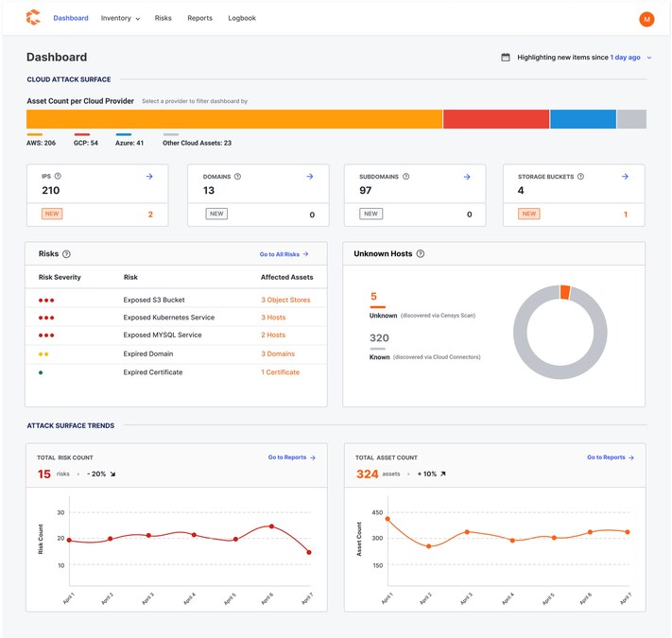672x638 pixels.
Task: Filter by gray Other Cloud Assets bar
Action: point(631,119)
